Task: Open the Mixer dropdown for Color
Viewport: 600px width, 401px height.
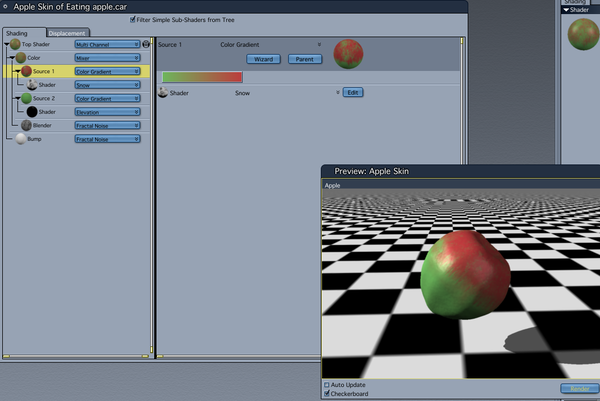Action: click(x=108, y=58)
